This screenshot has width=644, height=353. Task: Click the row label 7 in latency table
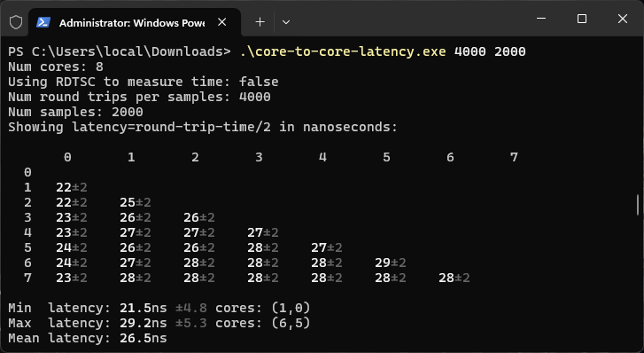pos(27,278)
